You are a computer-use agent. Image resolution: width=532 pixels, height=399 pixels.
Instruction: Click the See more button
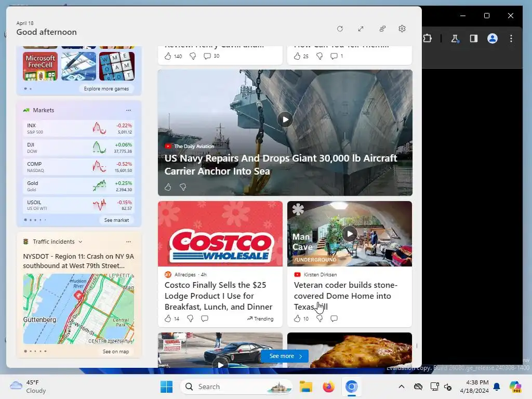click(285, 356)
